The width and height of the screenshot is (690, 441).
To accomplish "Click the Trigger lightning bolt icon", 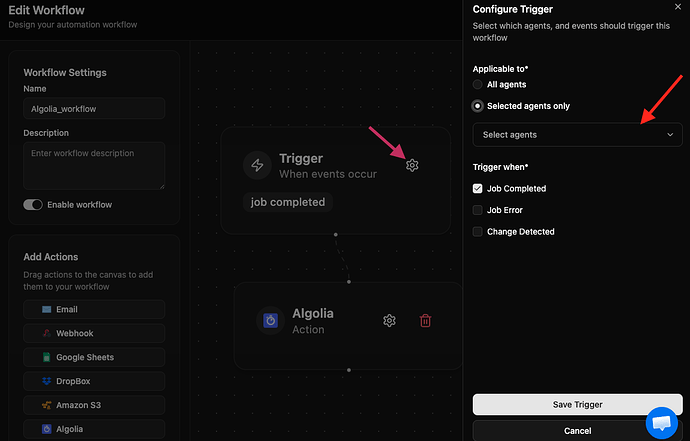I will [x=257, y=165].
